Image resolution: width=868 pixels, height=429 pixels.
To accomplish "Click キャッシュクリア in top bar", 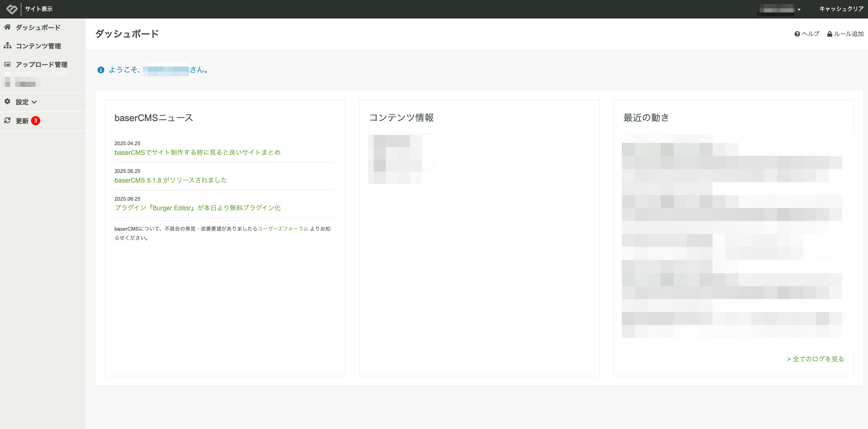I will 841,9.
